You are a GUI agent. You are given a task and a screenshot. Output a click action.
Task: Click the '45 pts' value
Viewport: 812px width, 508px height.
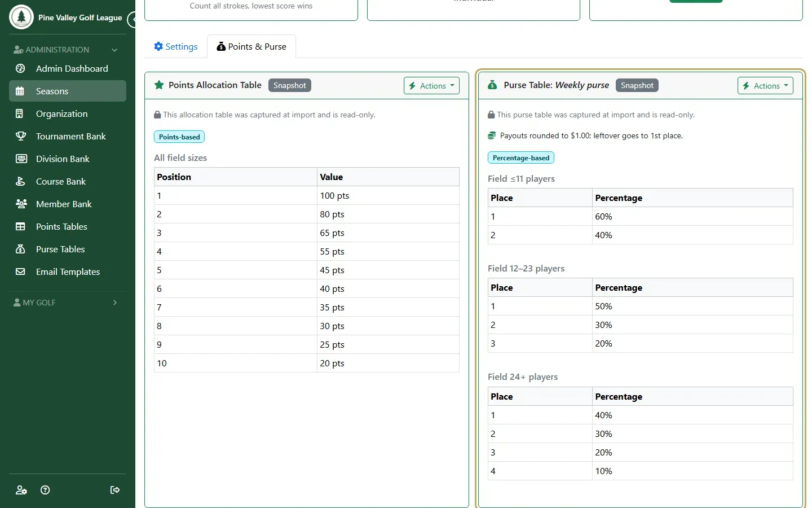388,270
